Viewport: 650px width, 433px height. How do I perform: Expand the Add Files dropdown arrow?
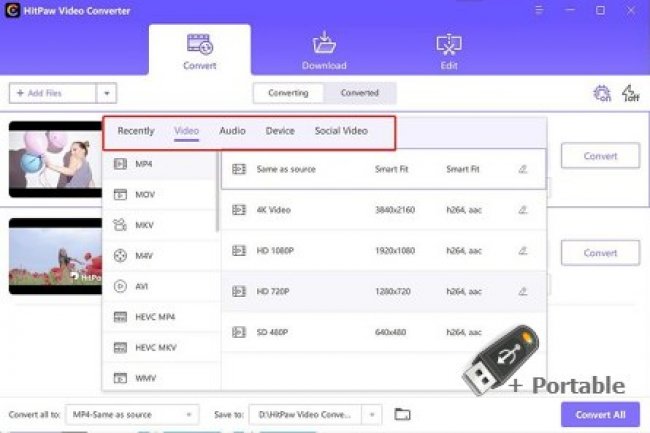click(107, 93)
